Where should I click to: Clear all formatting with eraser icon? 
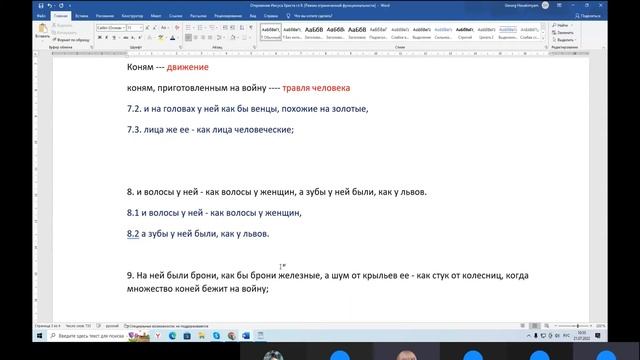click(x=177, y=28)
